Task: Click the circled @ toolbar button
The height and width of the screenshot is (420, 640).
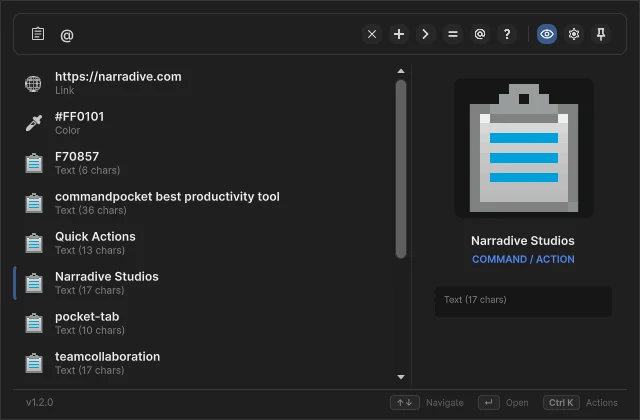Action: pyautogui.click(x=480, y=34)
